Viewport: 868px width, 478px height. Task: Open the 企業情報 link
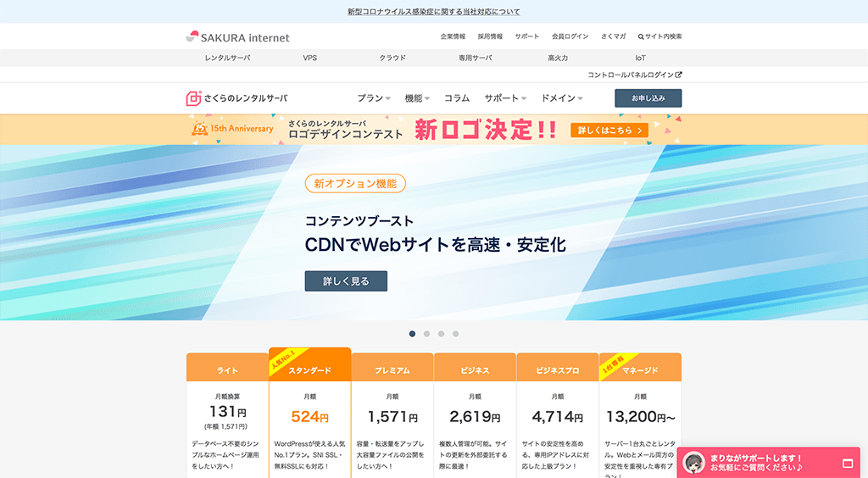453,36
